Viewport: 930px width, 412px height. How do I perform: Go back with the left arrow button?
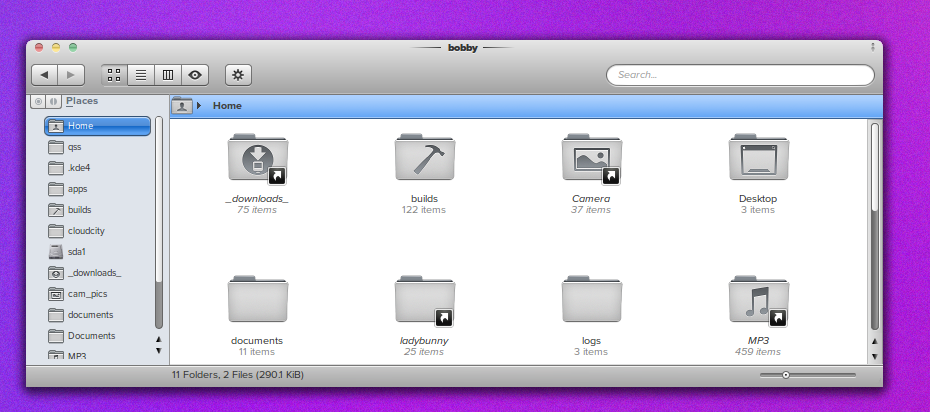pyautogui.click(x=44, y=75)
